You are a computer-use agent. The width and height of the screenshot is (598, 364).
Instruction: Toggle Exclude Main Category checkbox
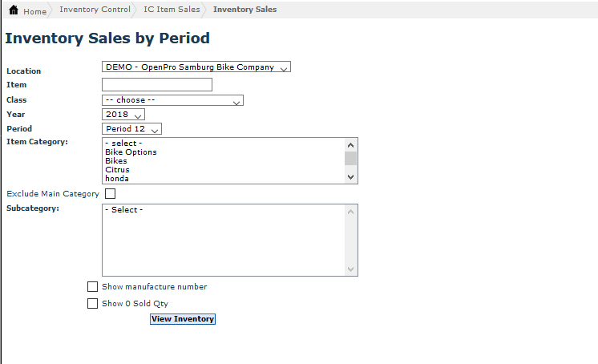point(110,193)
